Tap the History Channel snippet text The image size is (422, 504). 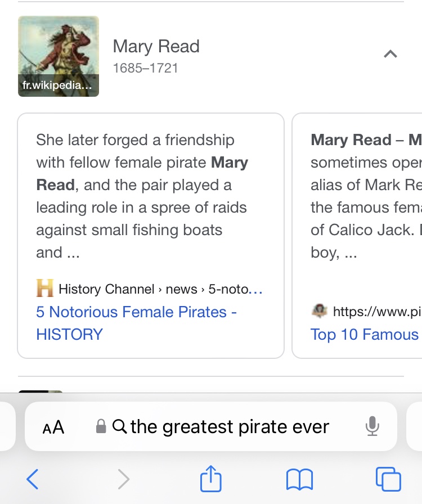(142, 196)
